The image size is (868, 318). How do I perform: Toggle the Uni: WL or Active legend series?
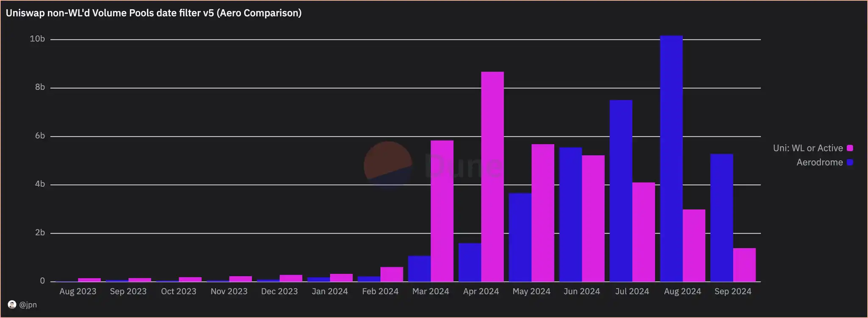(x=807, y=148)
